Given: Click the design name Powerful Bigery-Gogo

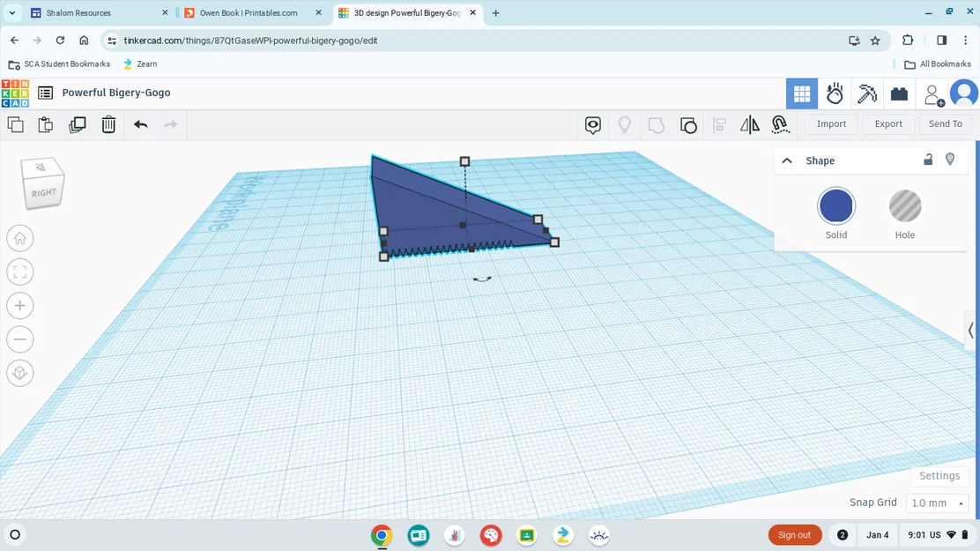Looking at the screenshot, I should tap(116, 93).
